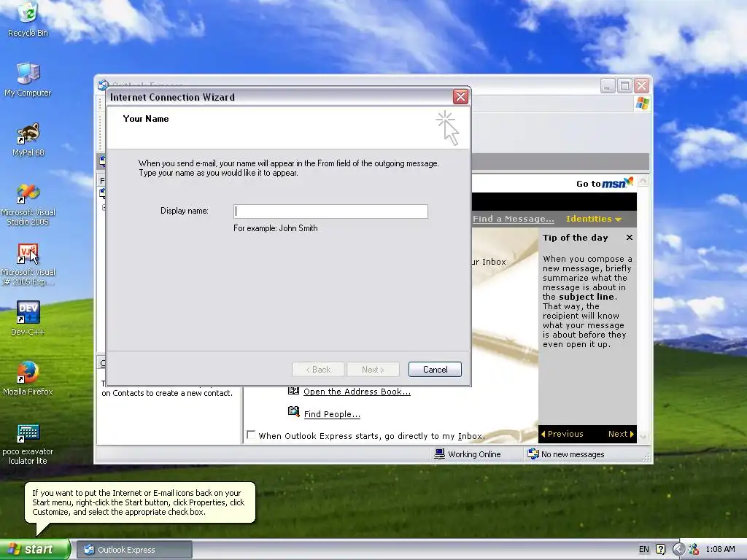This screenshot has width=747, height=560.
Task: Click the EN language indicator in taskbar
Action: [x=643, y=549]
